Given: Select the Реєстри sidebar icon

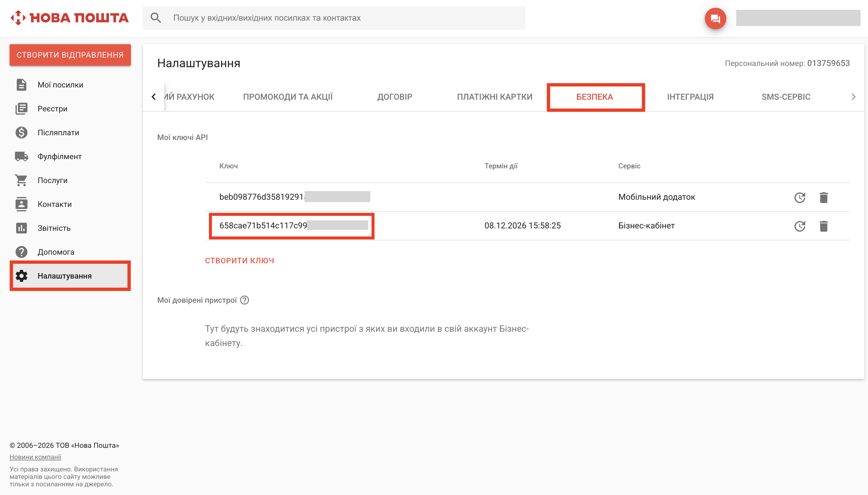Looking at the screenshot, I should pos(22,108).
